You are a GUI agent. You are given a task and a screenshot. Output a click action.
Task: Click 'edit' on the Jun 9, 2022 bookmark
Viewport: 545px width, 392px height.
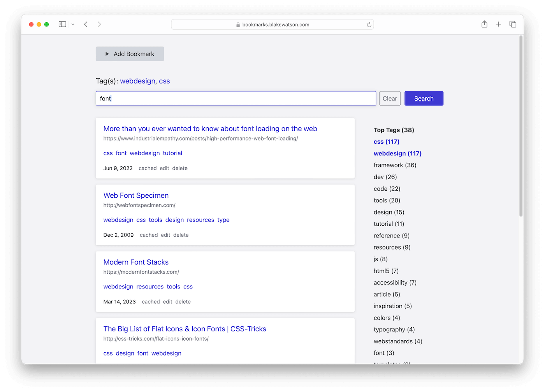pos(164,168)
